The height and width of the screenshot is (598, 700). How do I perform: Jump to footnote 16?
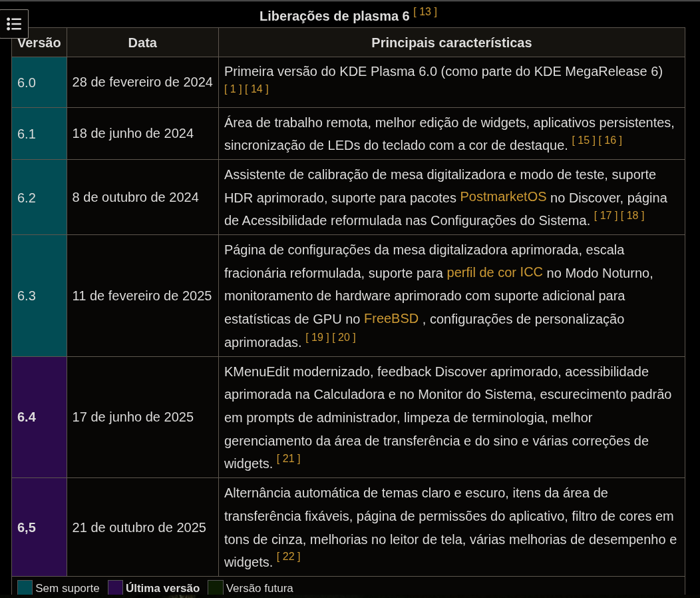point(610,141)
